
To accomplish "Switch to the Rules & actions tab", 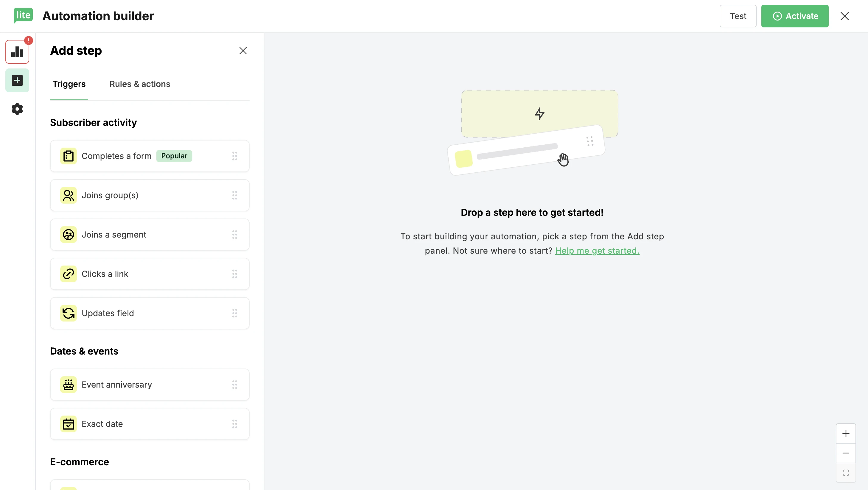I will click(139, 84).
